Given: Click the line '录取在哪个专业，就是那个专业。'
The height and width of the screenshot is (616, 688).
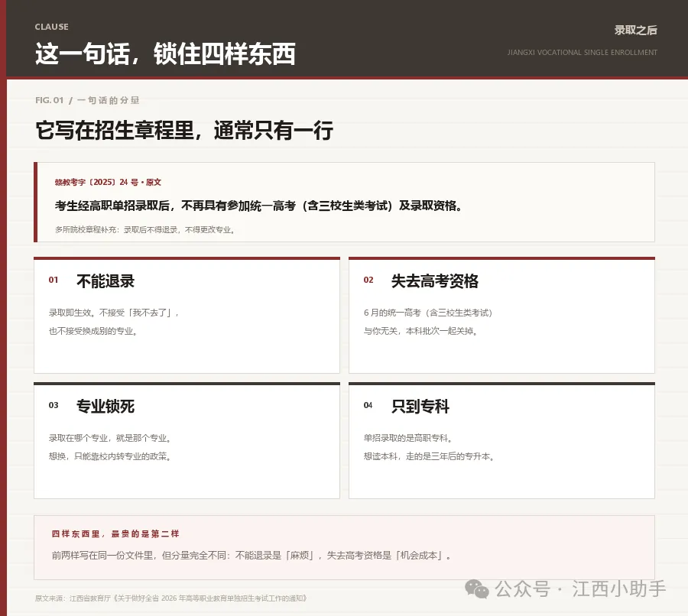Looking at the screenshot, I should point(109,439).
